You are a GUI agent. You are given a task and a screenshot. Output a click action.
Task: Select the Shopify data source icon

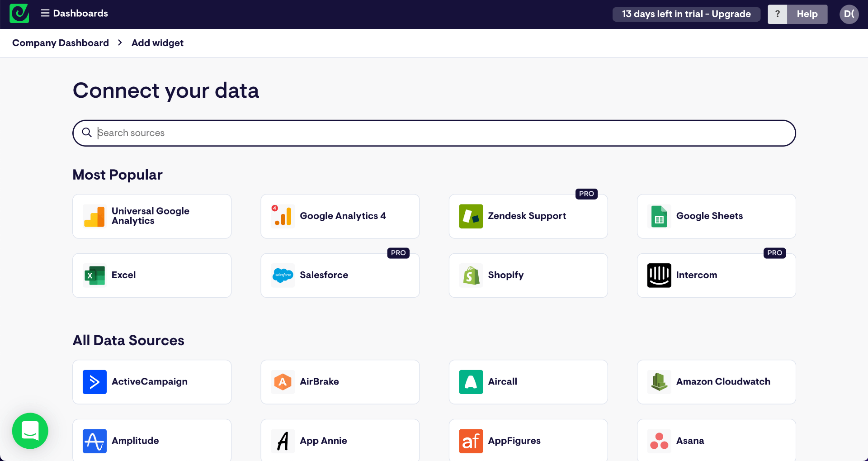tap(471, 275)
